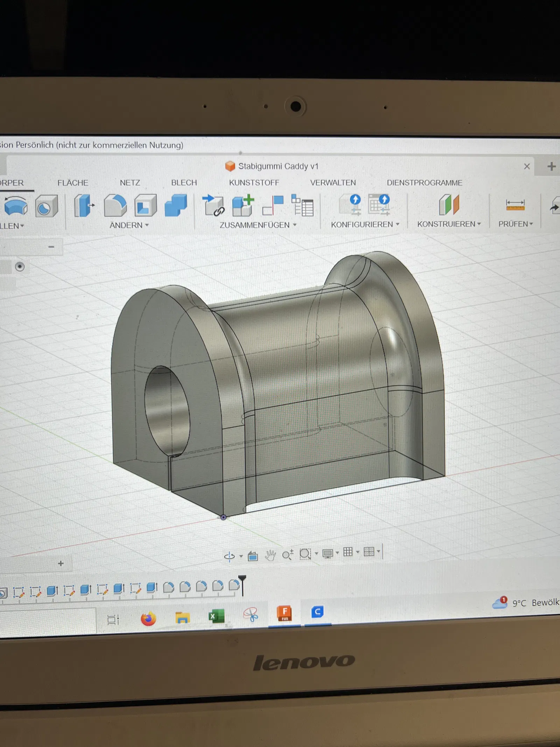
Task: Launch the Combine bodies tool
Action: pos(176,205)
